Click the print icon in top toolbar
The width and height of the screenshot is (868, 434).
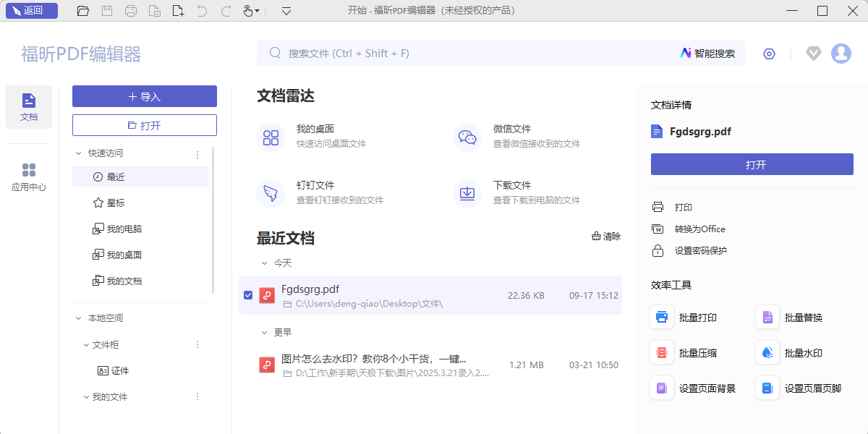(x=131, y=11)
